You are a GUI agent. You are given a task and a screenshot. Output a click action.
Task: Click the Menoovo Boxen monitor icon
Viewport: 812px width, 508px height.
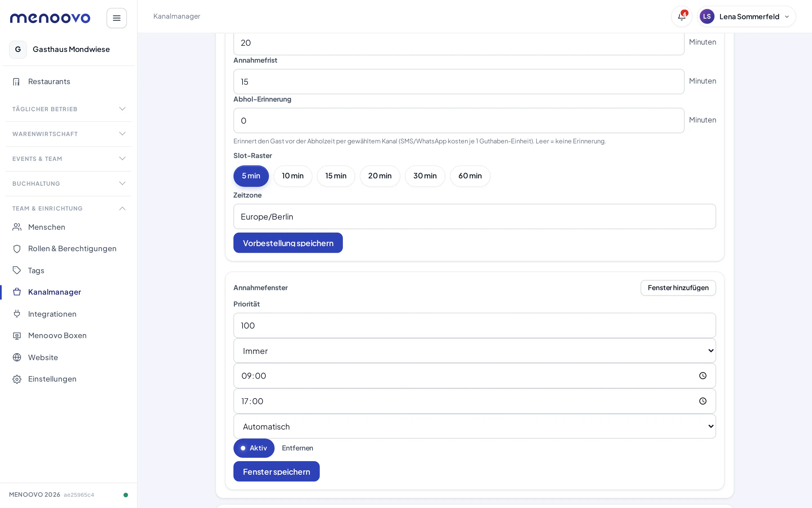click(17, 336)
